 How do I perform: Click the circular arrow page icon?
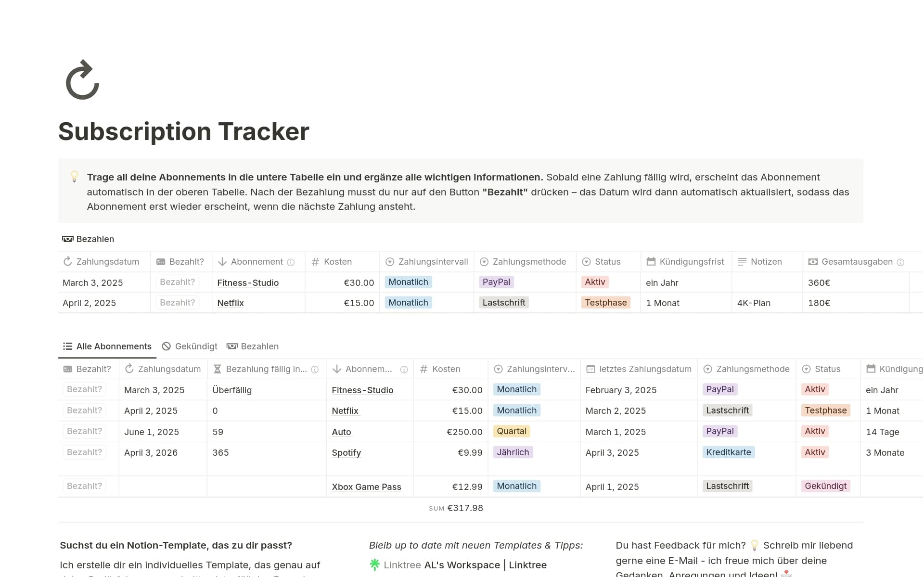click(x=82, y=80)
